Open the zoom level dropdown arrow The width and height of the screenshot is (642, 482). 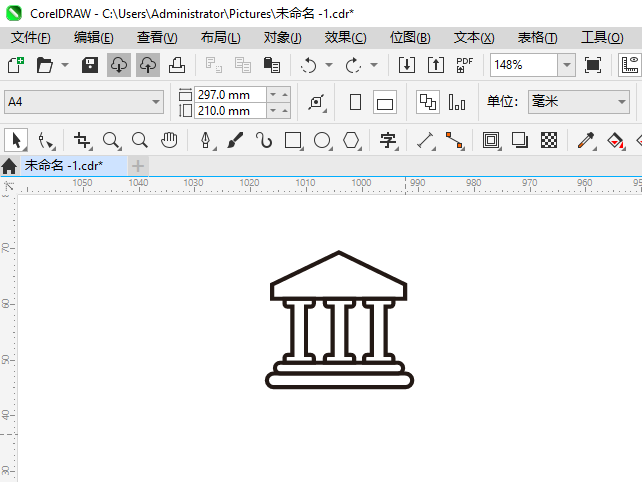coord(567,65)
